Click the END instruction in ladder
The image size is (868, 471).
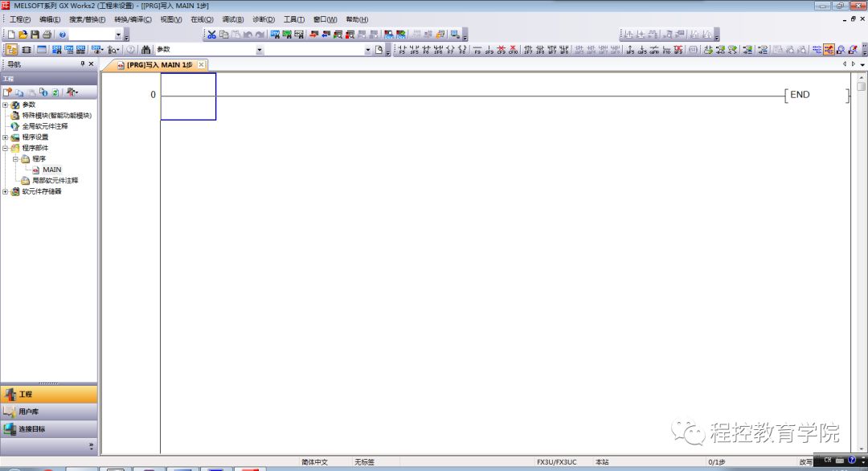(800, 95)
